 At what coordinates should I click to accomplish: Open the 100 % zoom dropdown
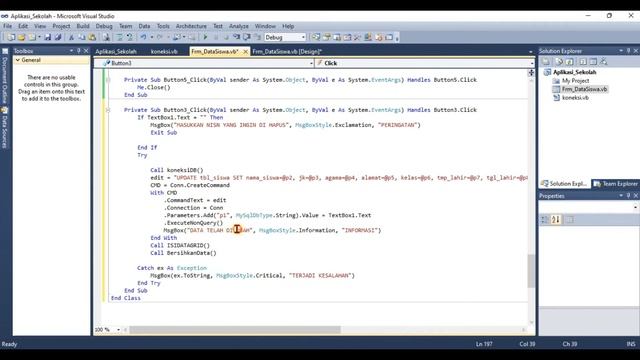click(118, 329)
